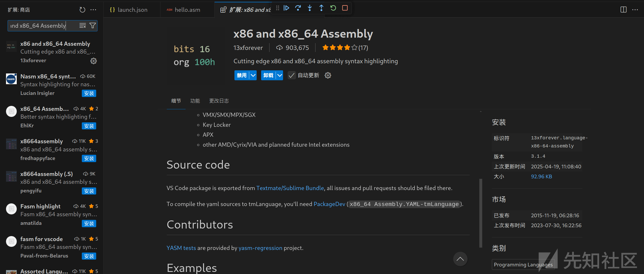
Task: Expand the disable button dropdown arrow
Action: point(253,76)
